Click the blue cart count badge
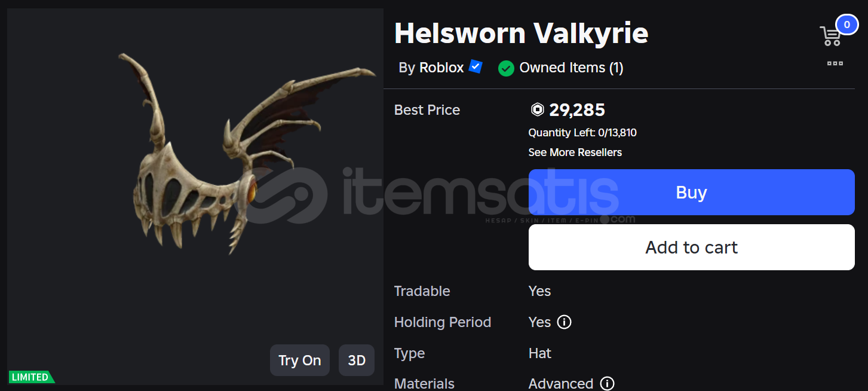Image resolution: width=868 pixels, height=391 pixels. point(846,25)
